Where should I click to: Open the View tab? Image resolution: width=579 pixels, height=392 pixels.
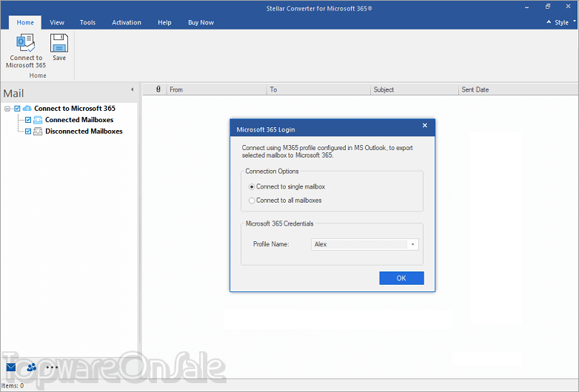point(57,22)
